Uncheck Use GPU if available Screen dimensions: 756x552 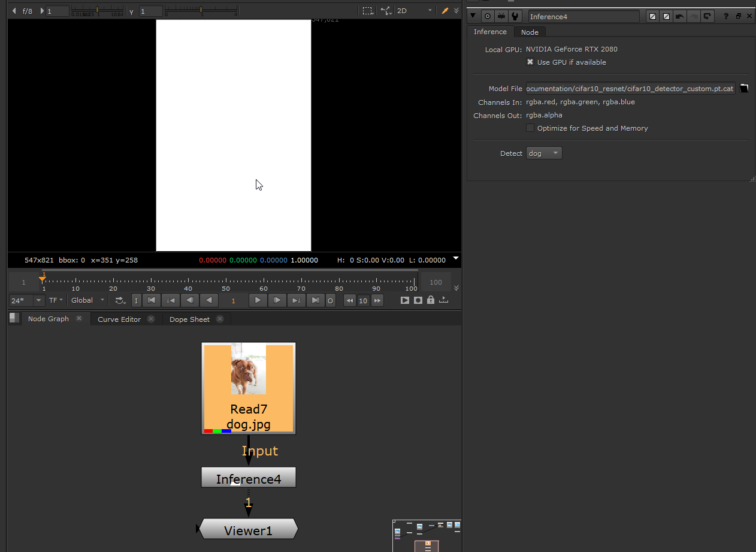click(x=530, y=62)
